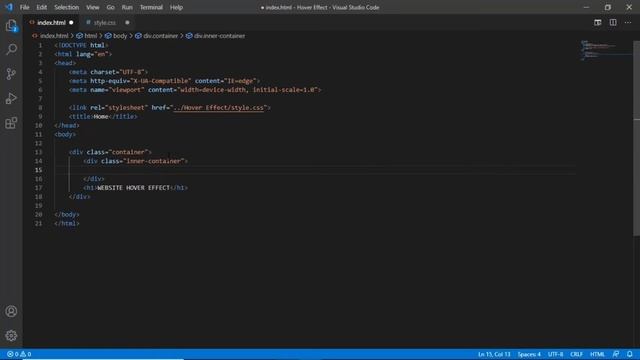Screen dimensions: 640x360
Task: Open the Run menu
Action: coord(127,7)
